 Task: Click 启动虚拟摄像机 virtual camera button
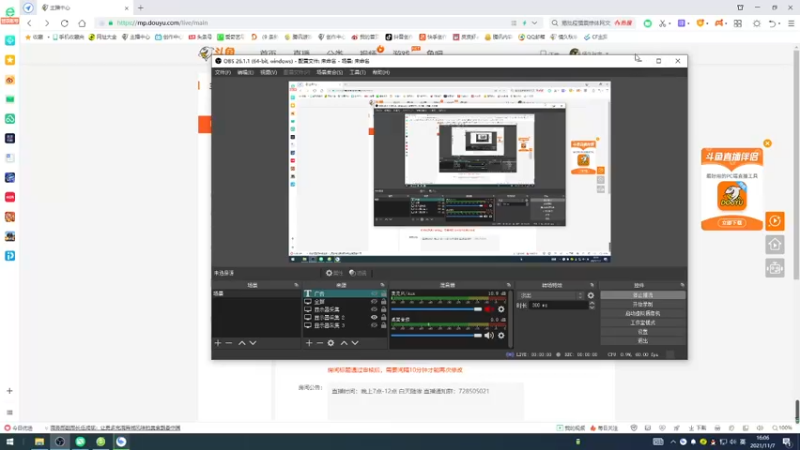[x=643, y=313]
